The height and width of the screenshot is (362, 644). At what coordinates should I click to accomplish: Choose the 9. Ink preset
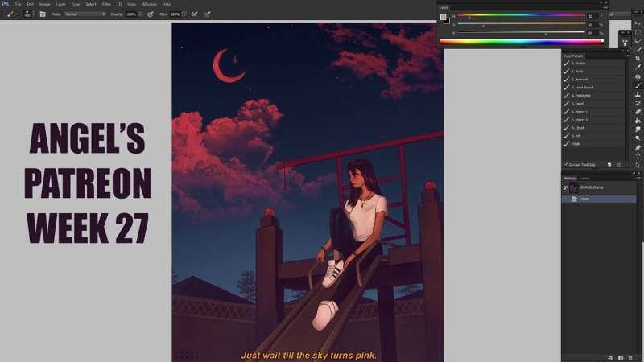click(x=594, y=135)
